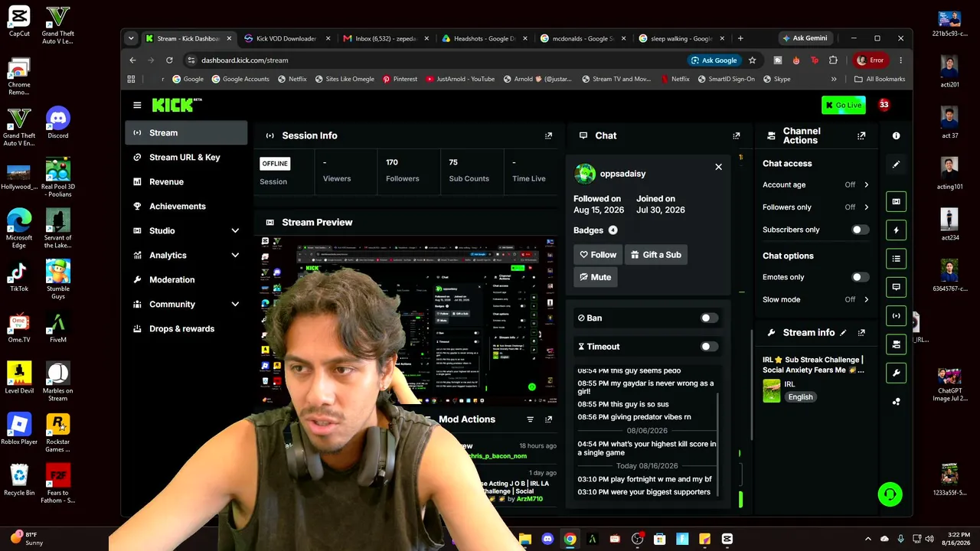Open Slow mode settings chevron

click(x=866, y=299)
